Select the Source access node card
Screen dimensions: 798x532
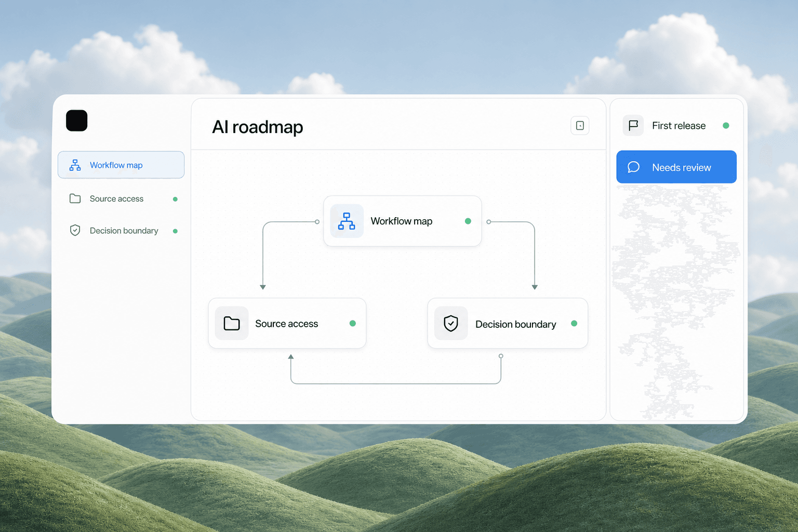287,323
